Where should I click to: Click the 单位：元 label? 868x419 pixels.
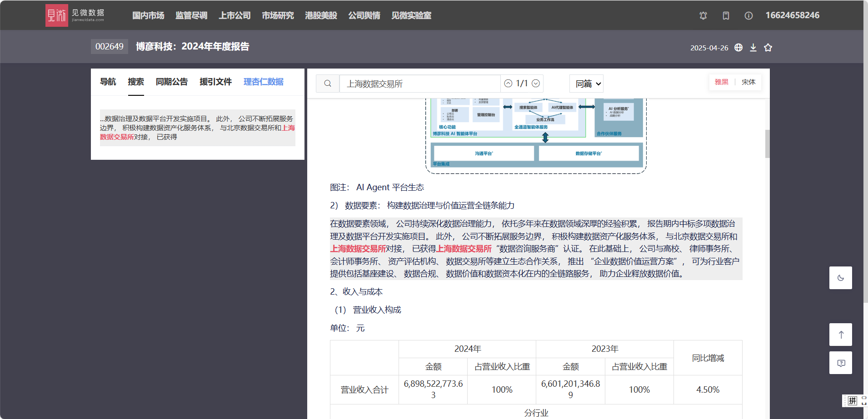pyautogui.click(x=347, y=328)
